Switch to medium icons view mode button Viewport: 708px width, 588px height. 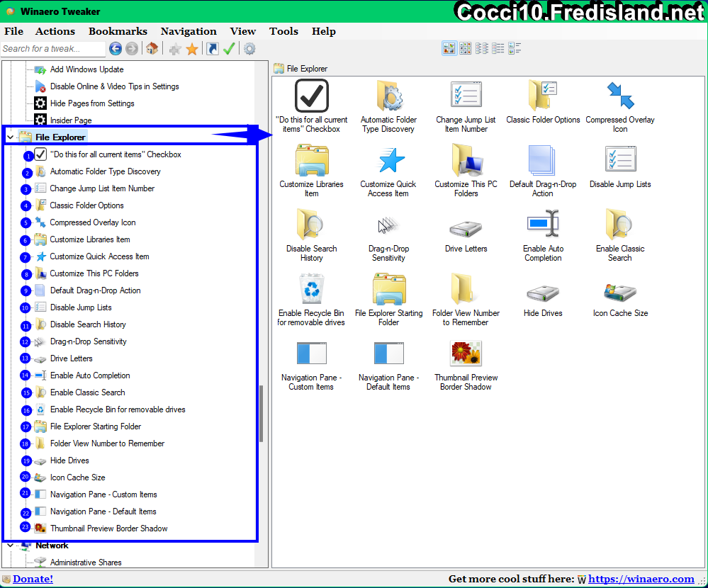point(466,48)
